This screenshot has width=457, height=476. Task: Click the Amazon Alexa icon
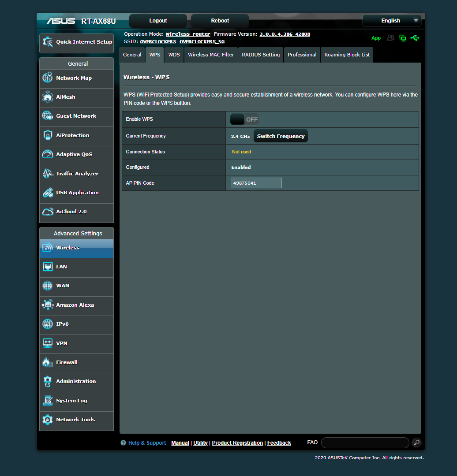(x=47, y=305)
